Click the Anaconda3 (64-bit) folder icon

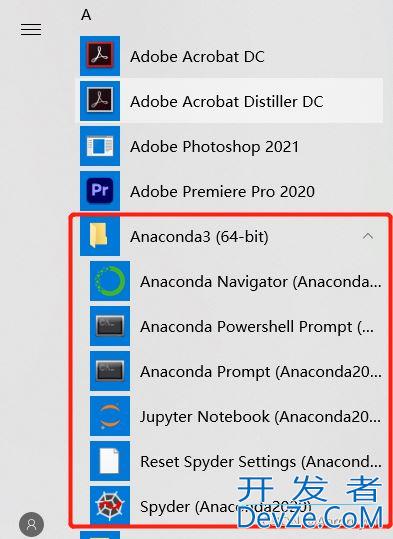pyautogui.click(x=100, y=236)
